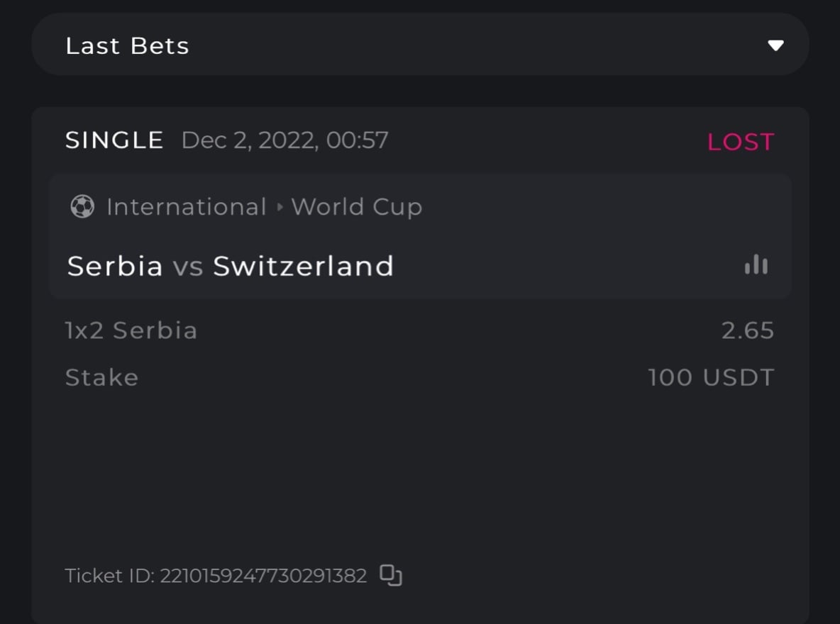Click the Serbia team name
The image size is (840, 624).
pos(115,266)
